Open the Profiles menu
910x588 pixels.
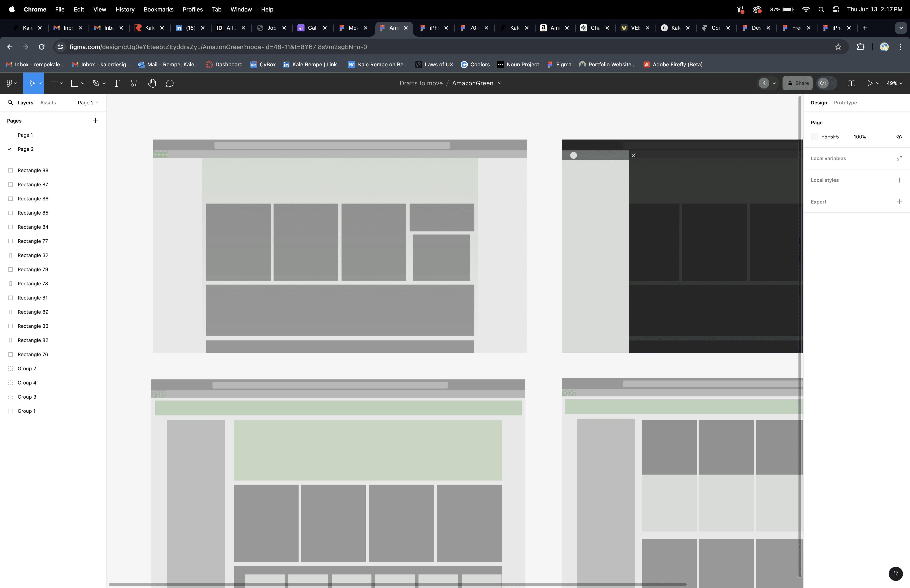point(193,10)
